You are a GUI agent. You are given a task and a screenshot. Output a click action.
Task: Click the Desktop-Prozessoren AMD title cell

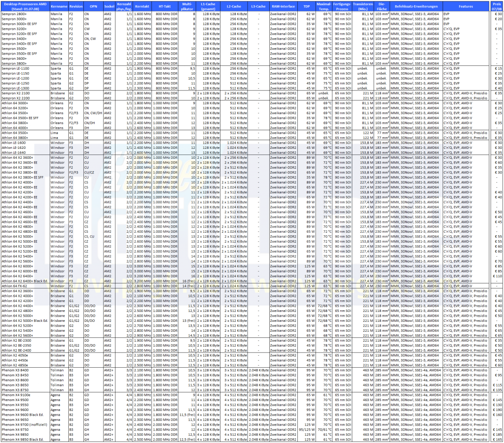tap(25, 6)
